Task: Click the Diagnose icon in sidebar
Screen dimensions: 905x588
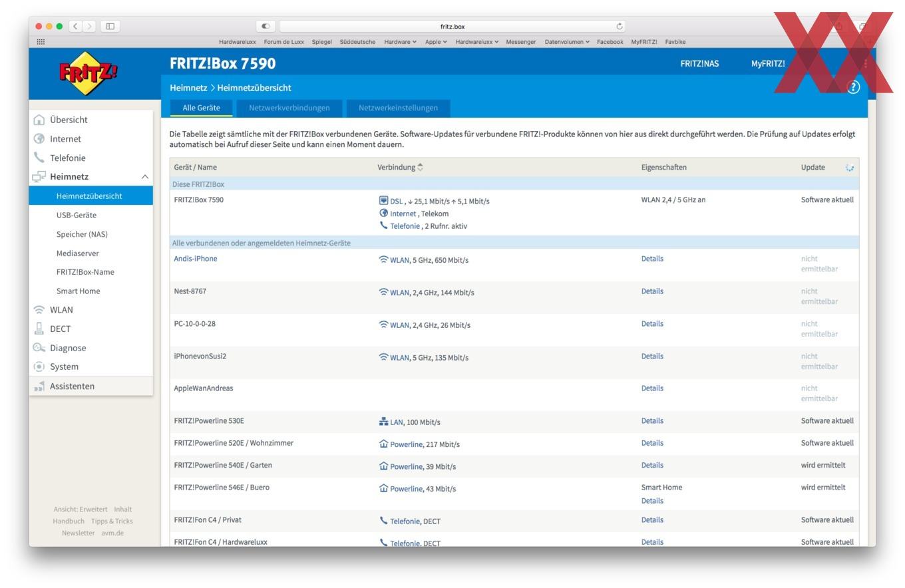Action: point(39,348)
